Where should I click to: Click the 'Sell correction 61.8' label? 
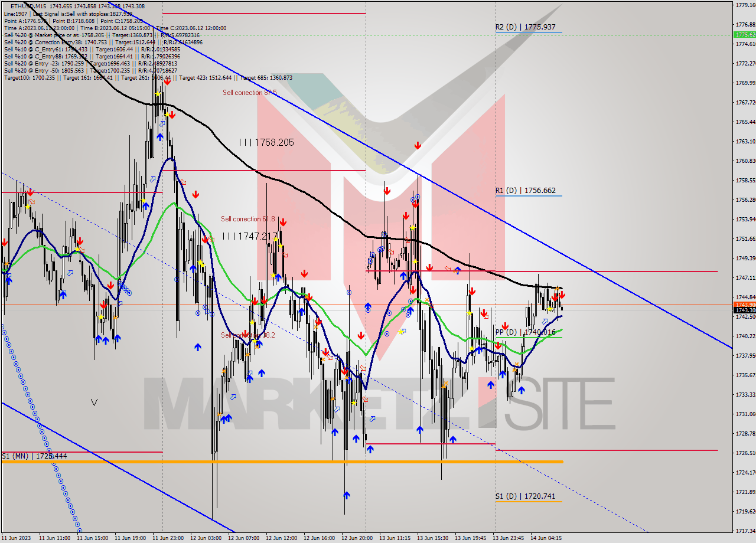coord(248,219)
